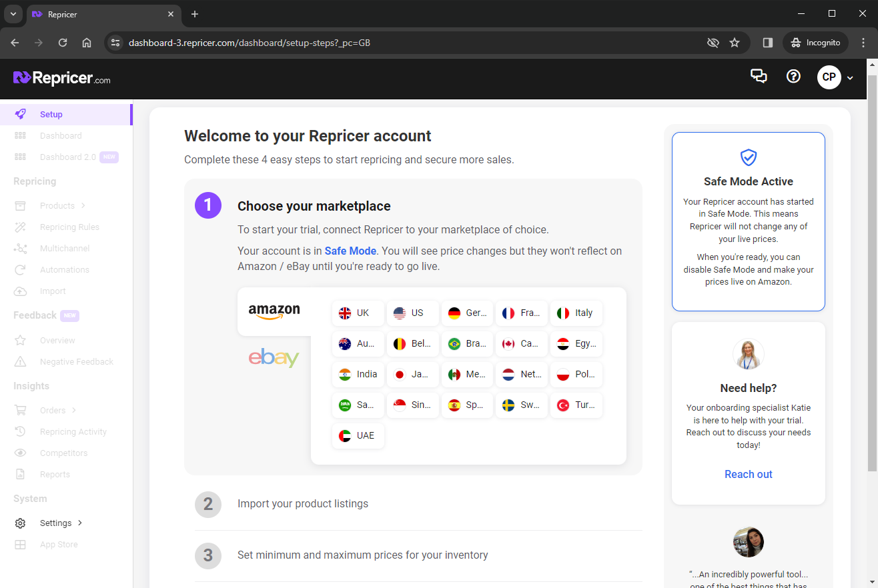Image resolution: width=878 pixels, height=588 pixels.
Task: Open Multichannel in sidebar
Action: click(65, 248)
